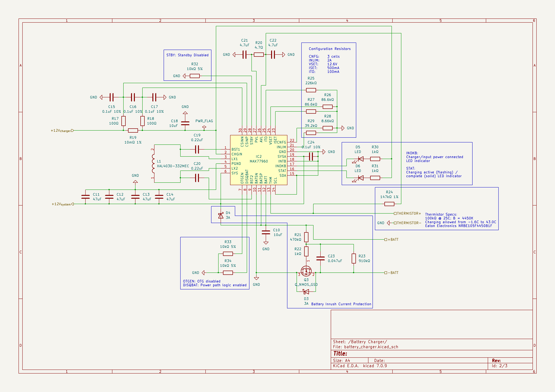Image resolution: width=555 pixels, height=392 pixels.
Task: Click the R22 resistor symbol
Action: (x=306, y=251)
